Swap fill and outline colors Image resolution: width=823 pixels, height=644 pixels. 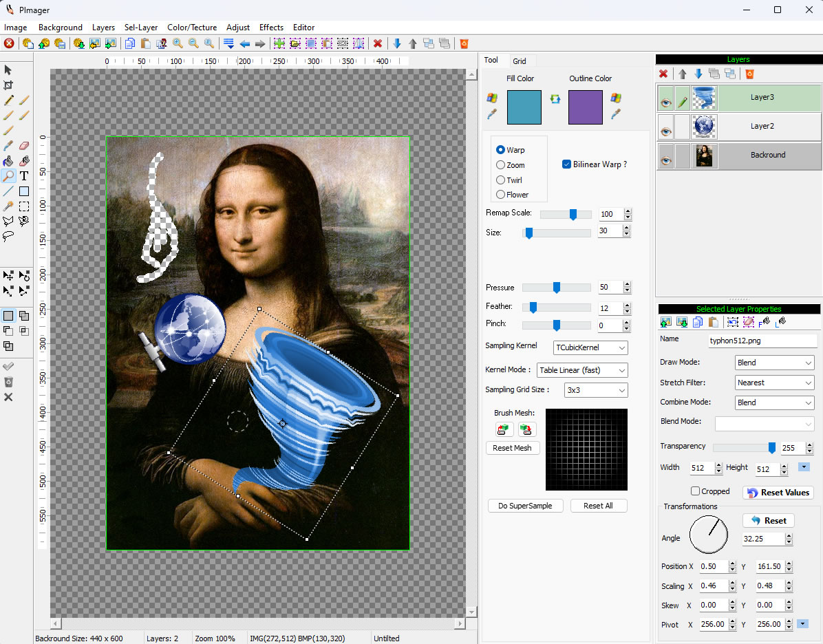pyautogui.click(x=555, y=98)
